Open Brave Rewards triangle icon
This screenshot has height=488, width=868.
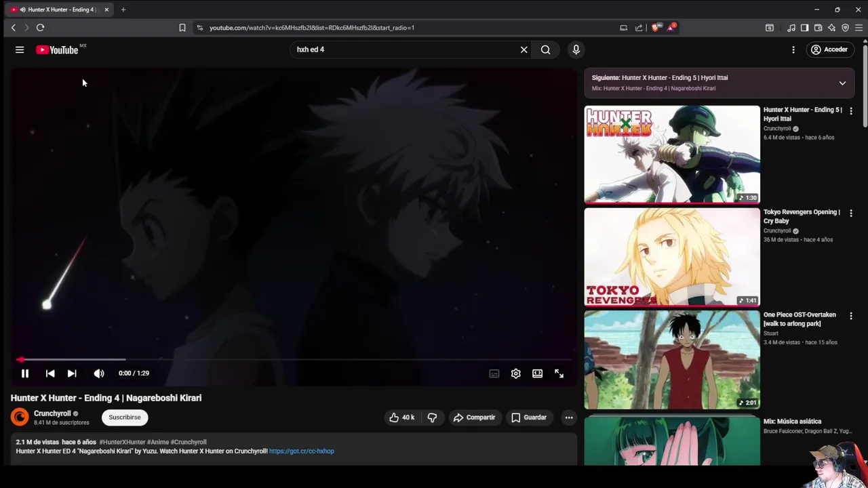pos(671,27)
